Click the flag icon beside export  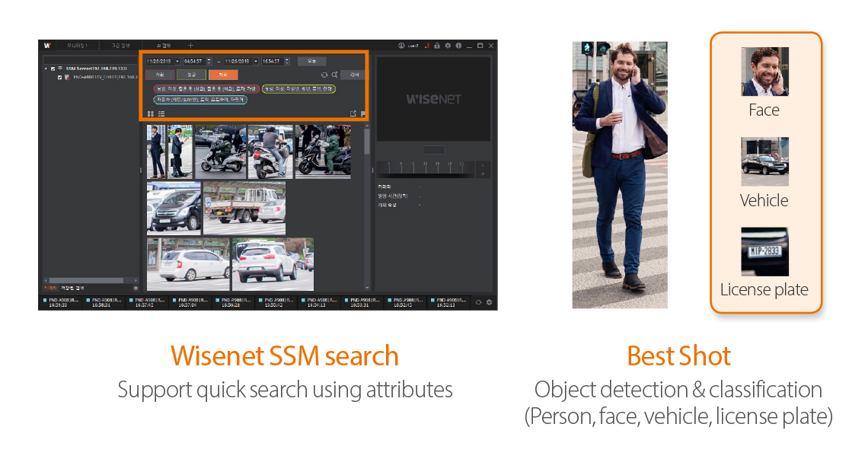[362, 113]
